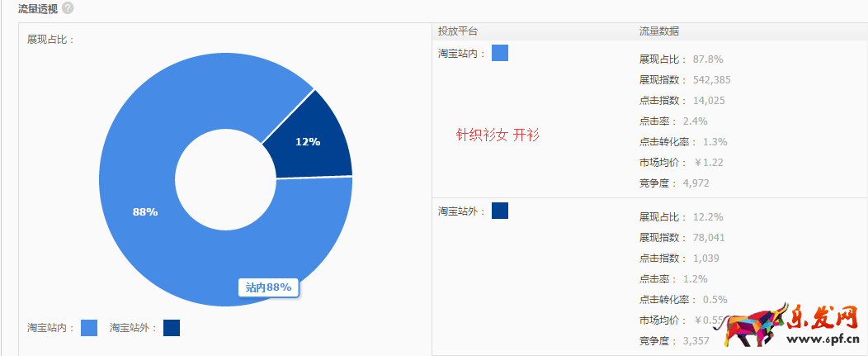Click the 流量数据 column header
The width and height of the screenshot is (868, 356).
coord(659,31)
